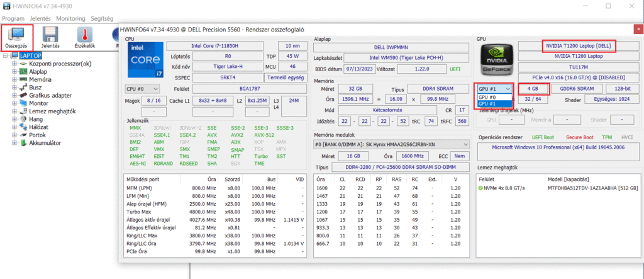Select Akkumulátor in the device tree
This screenshot has height=279, width=644.
coord(45,143)
